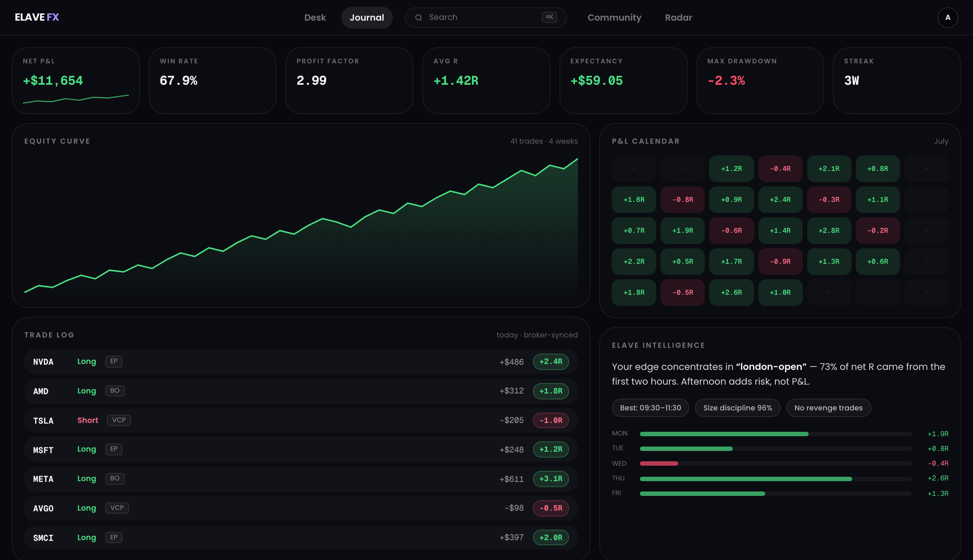Select the +1.2R calendar day
973x560 pixels.
pyautogui.click(x=731, y=168)
